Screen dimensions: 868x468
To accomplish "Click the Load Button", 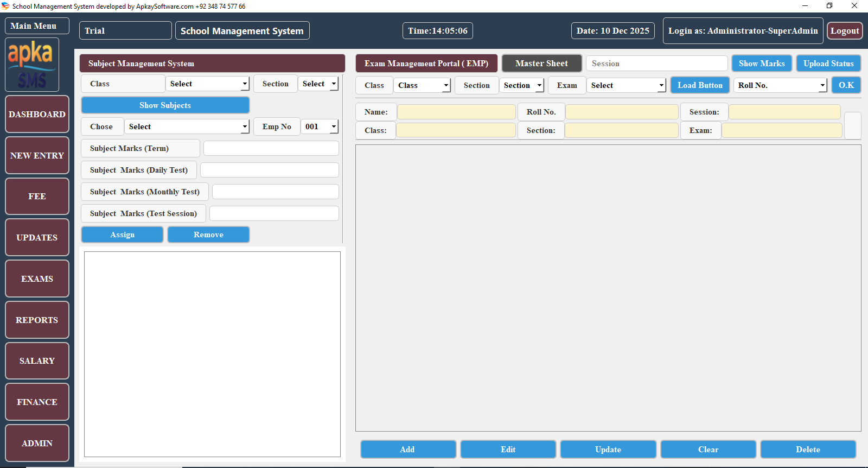I will (x=700, y=85).
